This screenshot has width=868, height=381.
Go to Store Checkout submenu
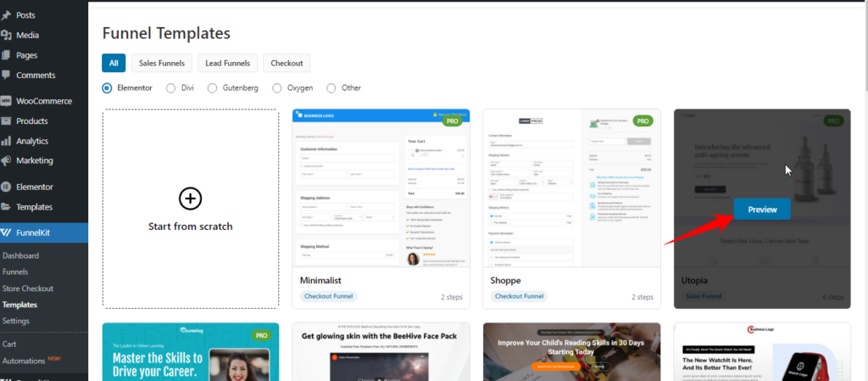point(28,289)
